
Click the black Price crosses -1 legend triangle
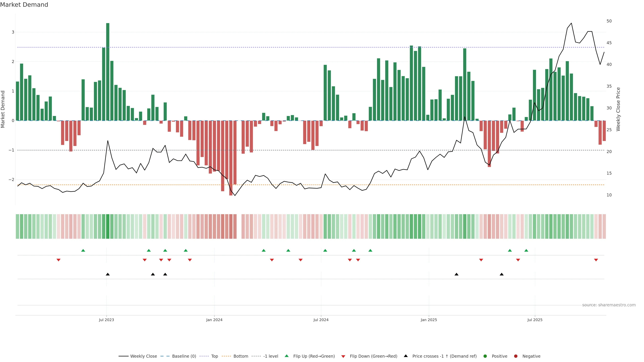[x=406, y=356]
